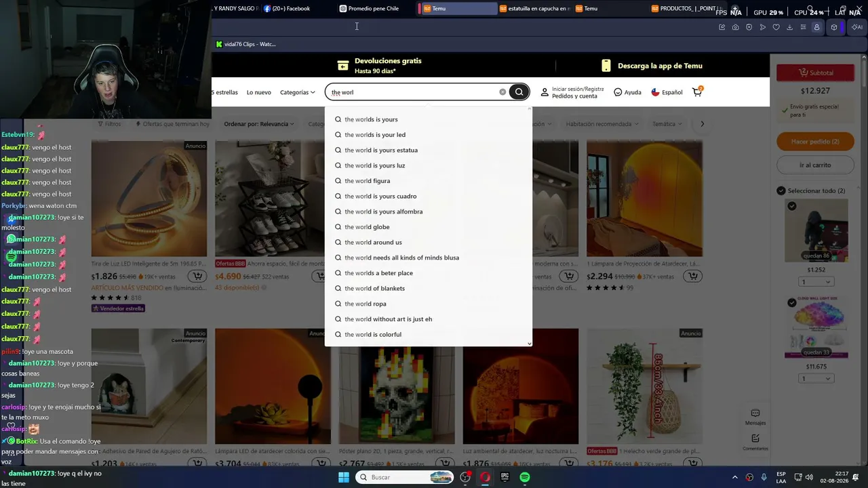Click the Windows taskbar Buscar search box
The image size is (868, 488).
click(405, 477)
